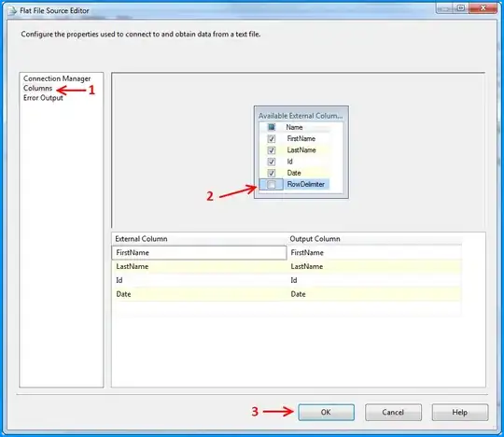504x437 pixels.
Task: Select the Date External Column cell
Action: tap(199, 294)
